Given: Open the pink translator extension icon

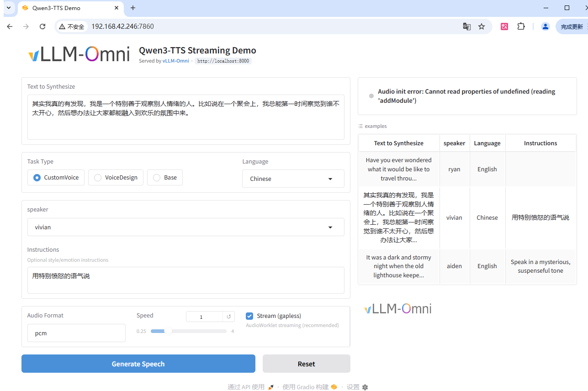Looking at the screenshot, I should click(x=504, y=26).
